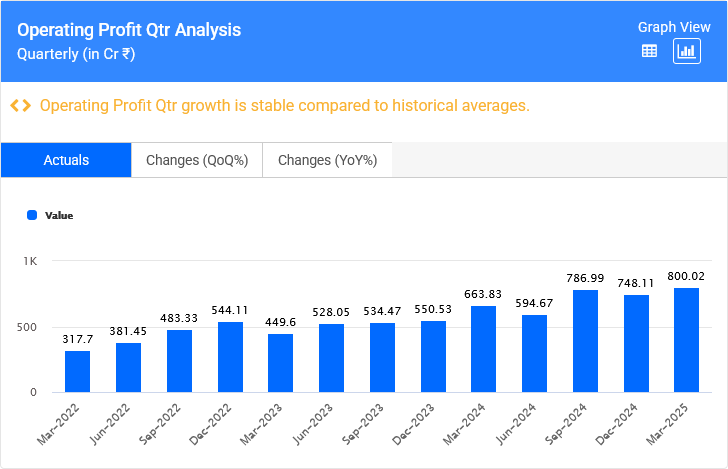Click the Mar-2025 bar showing 800.02
The width and height of the screenshot is (728, 469).
tap(687, 340)
